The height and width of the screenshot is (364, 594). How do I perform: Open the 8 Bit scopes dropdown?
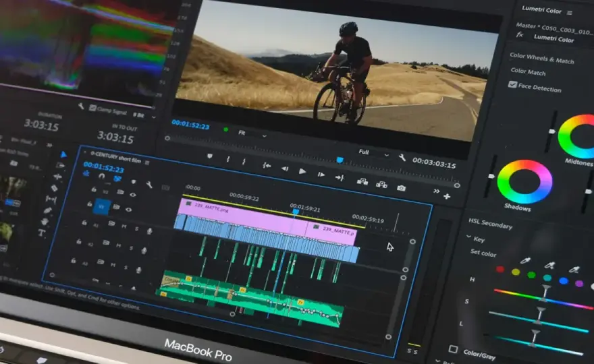[144, 115]
